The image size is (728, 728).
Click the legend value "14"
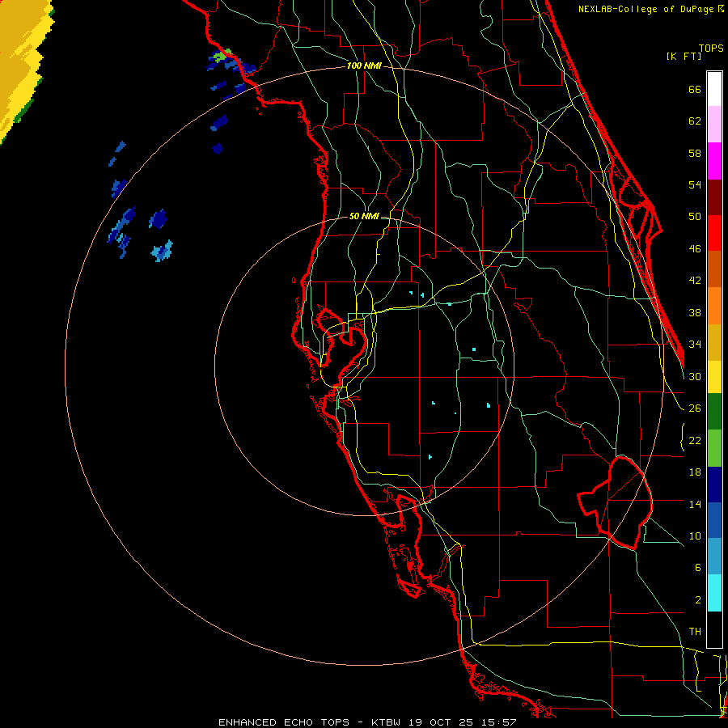[695, 504]
